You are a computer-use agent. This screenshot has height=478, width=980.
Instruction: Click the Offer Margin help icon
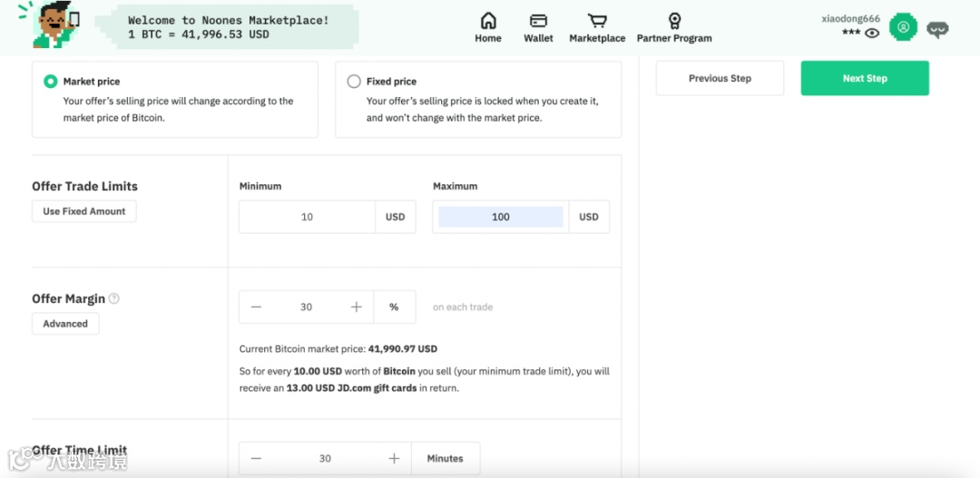point(114,299)
